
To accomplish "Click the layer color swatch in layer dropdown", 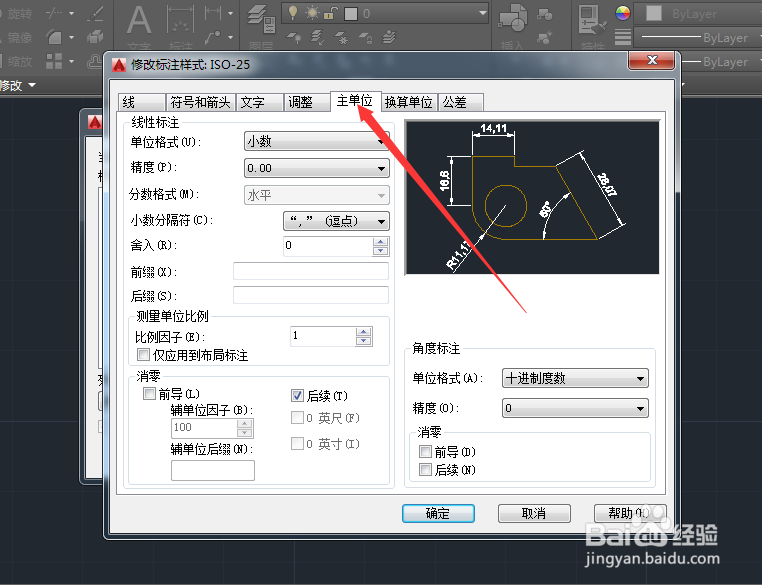I will click(351, 14).
